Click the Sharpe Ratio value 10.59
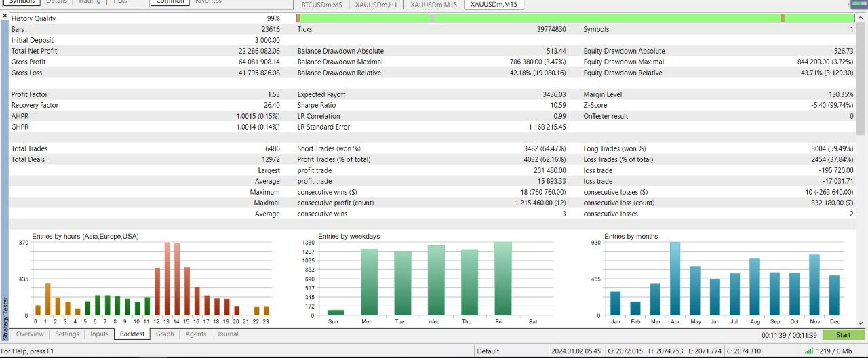The height and width of the screenshot is (358, 868). (x=558, y=105)
